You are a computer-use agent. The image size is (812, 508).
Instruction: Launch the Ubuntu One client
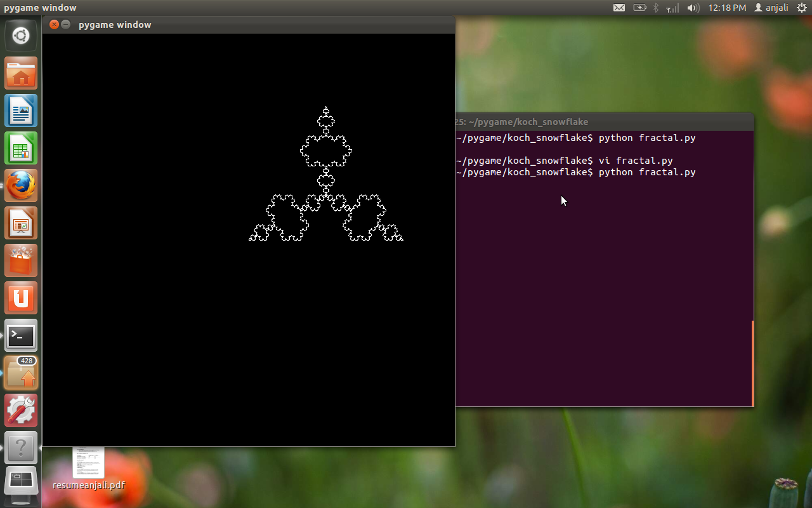click(20, 297)
